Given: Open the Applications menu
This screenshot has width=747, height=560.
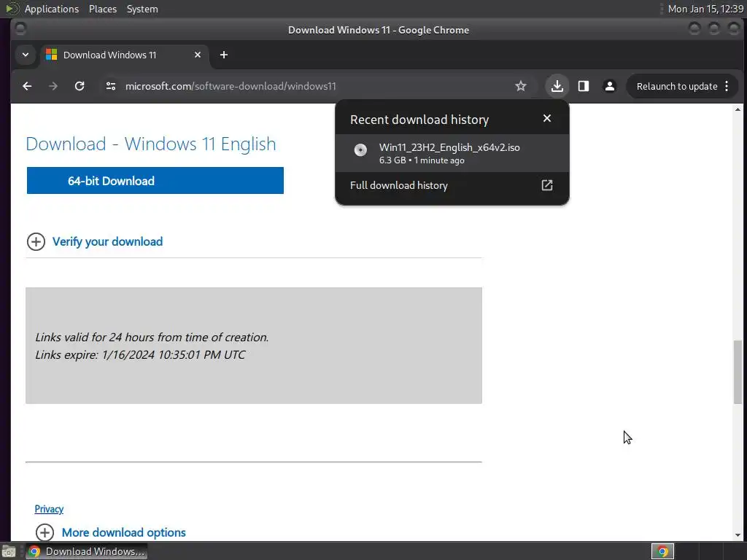Looking at the screenshot, I should pyautogui.click(x=52, y=9).
